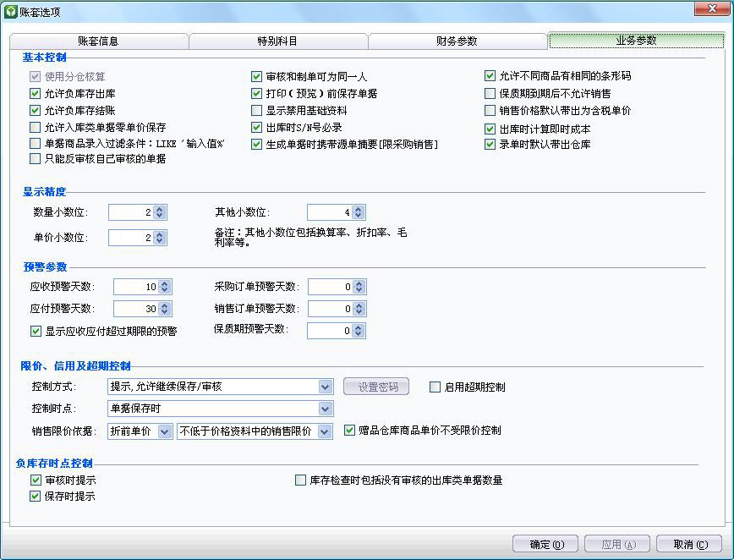
Task: Uncheck 审核时提示 under 负库存时点控制
Action: pyautogui.click(x=35, y=480)
